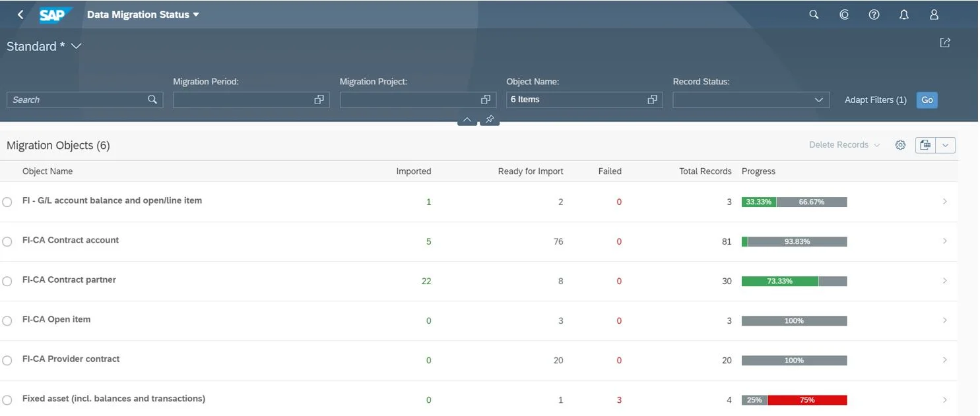Open the search magnifier in shell bar
980x416 pixels.
(x=814, y=15)
